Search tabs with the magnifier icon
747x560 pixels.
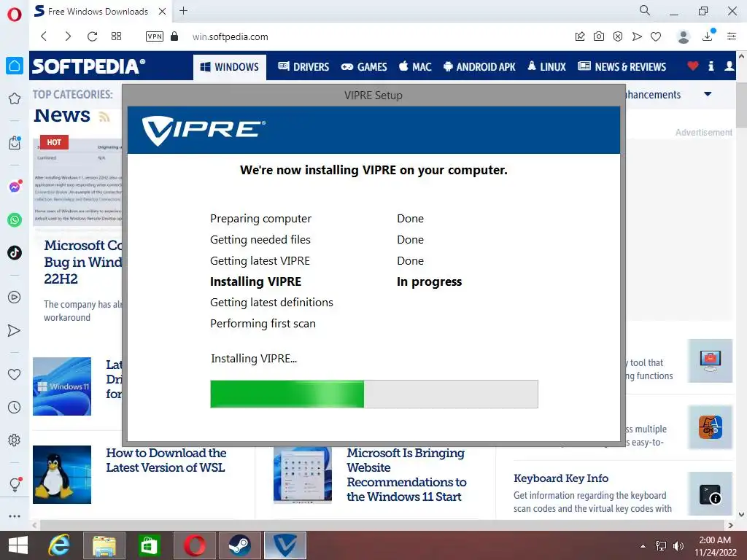pyautogui.click(x=645, y=10)
